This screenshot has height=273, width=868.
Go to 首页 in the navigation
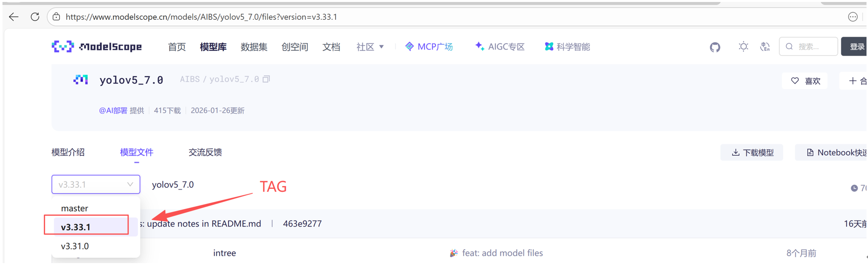click(176, 46)
